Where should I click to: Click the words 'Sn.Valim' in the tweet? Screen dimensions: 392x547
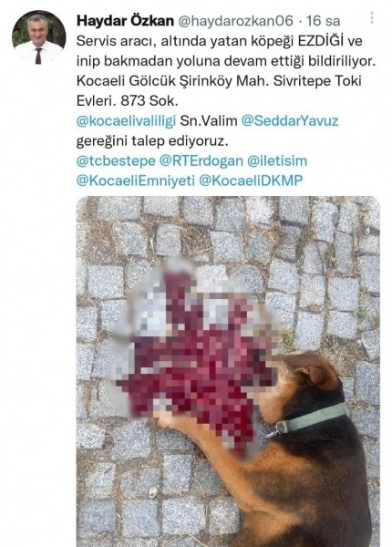click(209, 121)
